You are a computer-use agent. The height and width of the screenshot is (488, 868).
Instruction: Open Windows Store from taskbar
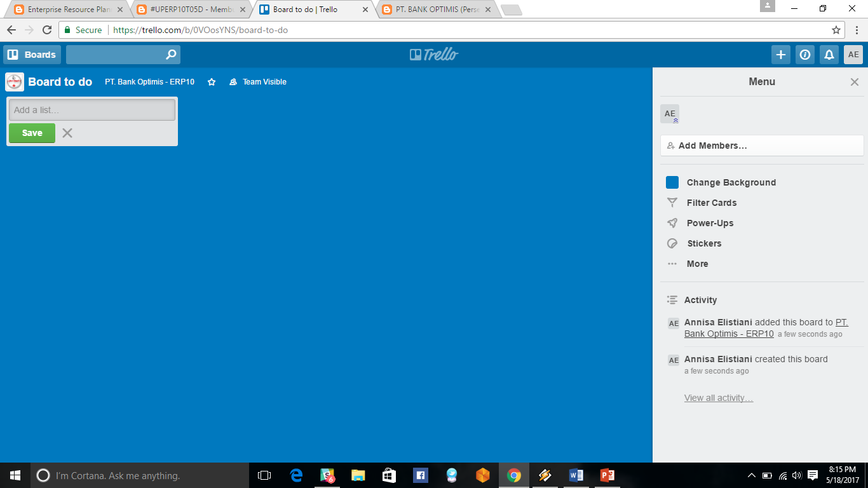point(389,475)
